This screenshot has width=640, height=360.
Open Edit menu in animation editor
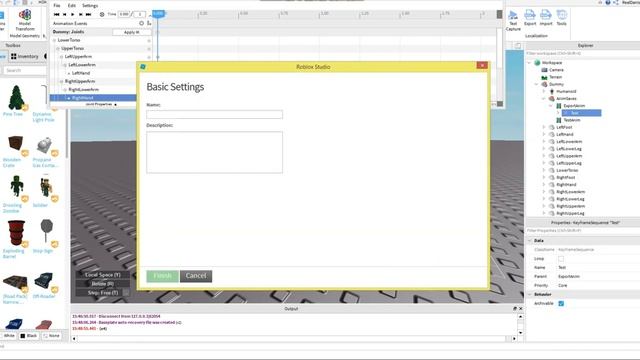pos(71,6)
